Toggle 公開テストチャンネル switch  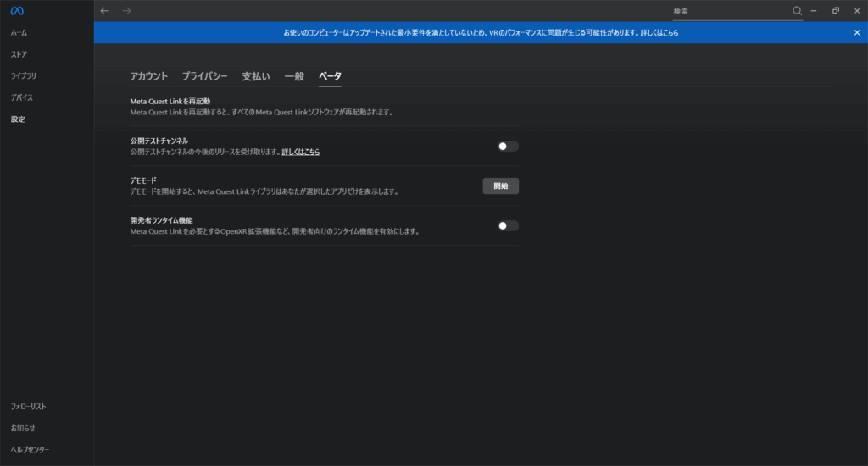pyautogui.click(x=508, y=146)
